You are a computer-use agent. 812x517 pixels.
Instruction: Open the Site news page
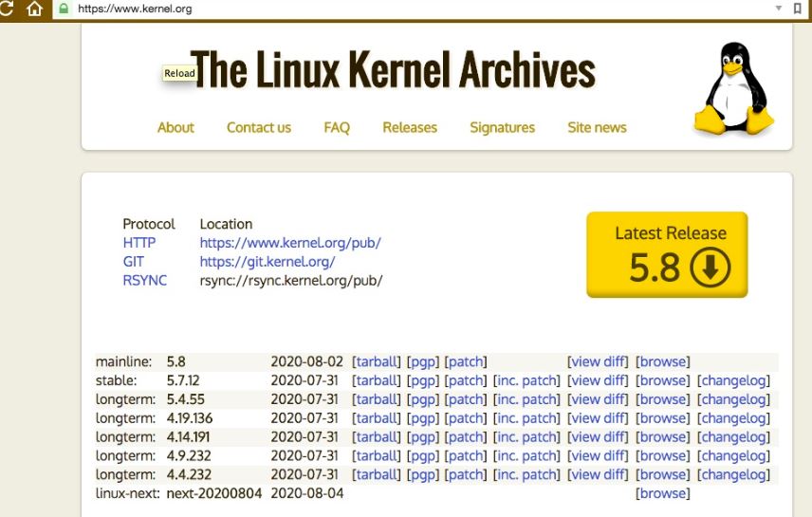[597, 127]
